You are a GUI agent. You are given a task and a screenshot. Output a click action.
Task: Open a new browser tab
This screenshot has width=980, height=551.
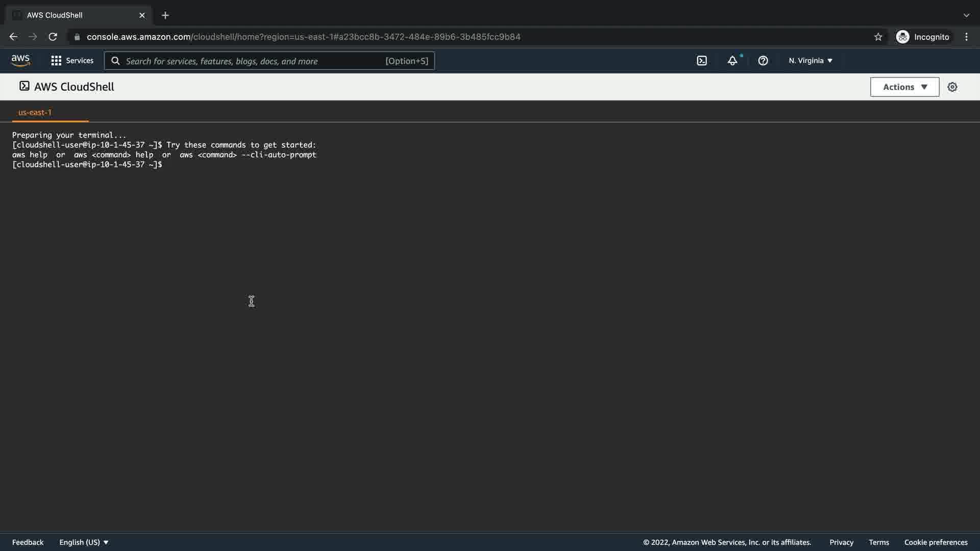coord(165,15)
